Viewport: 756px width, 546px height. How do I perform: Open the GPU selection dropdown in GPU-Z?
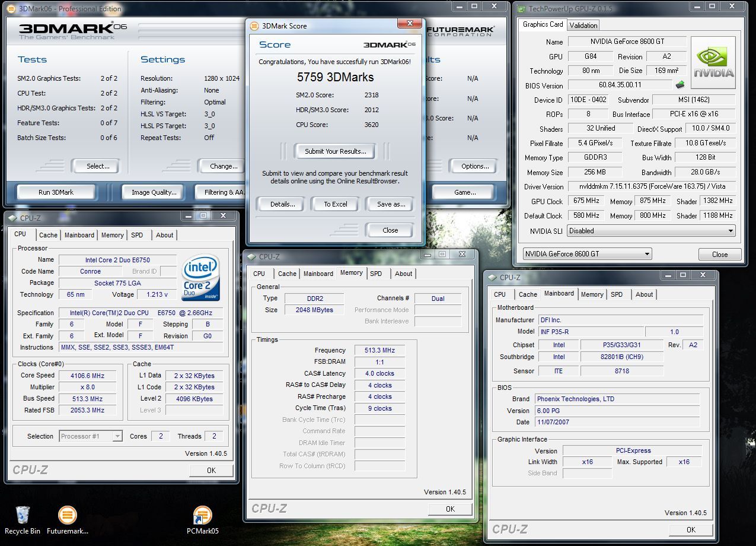click(586, 254)
